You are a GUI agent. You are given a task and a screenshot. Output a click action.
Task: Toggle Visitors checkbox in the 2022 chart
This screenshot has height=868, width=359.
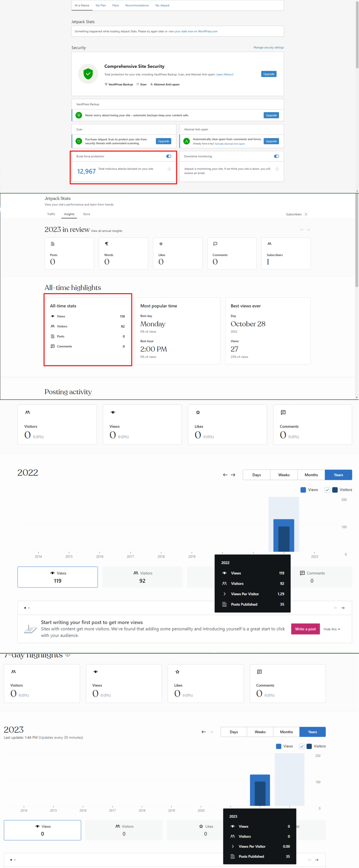click(327, 490)
